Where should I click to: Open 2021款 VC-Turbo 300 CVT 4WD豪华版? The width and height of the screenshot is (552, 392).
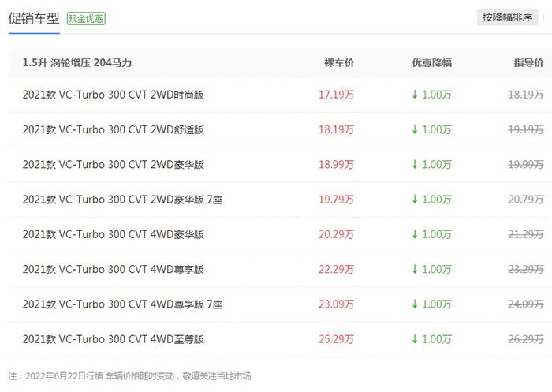pyautogui.click(x=114, y=234)
